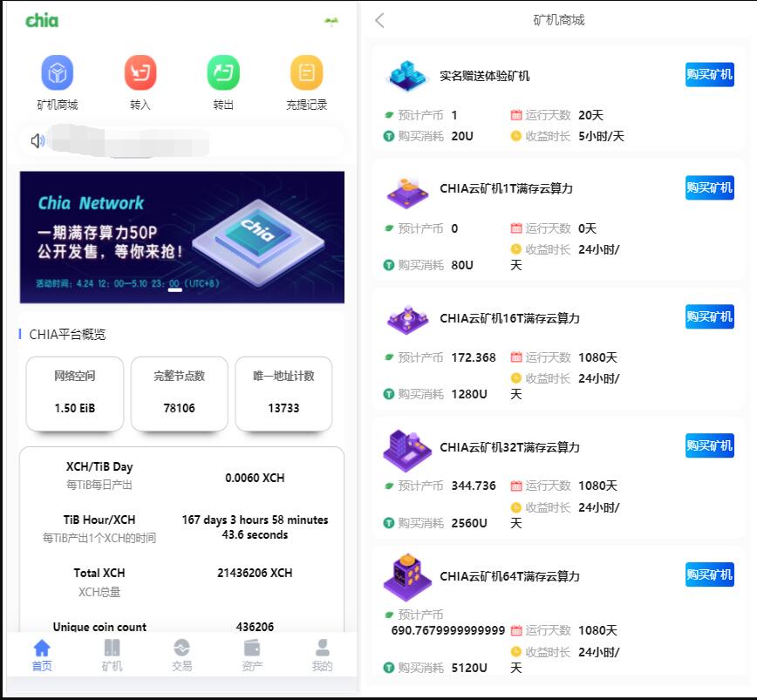Click the 5小时/天 earning duration value
757x700 pixels.
(x=601, y=136)
